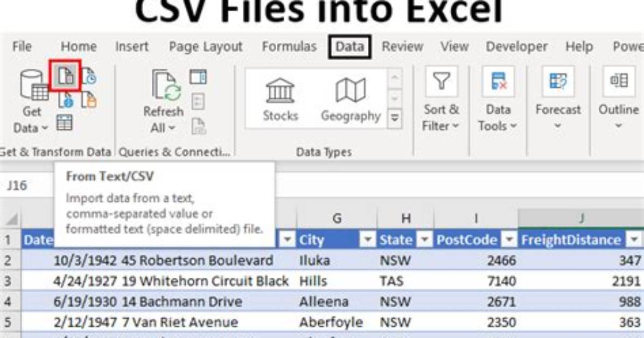Click From Table/Range icon
The height and width of the screenshot is (338, 644).
coord(65,123)
